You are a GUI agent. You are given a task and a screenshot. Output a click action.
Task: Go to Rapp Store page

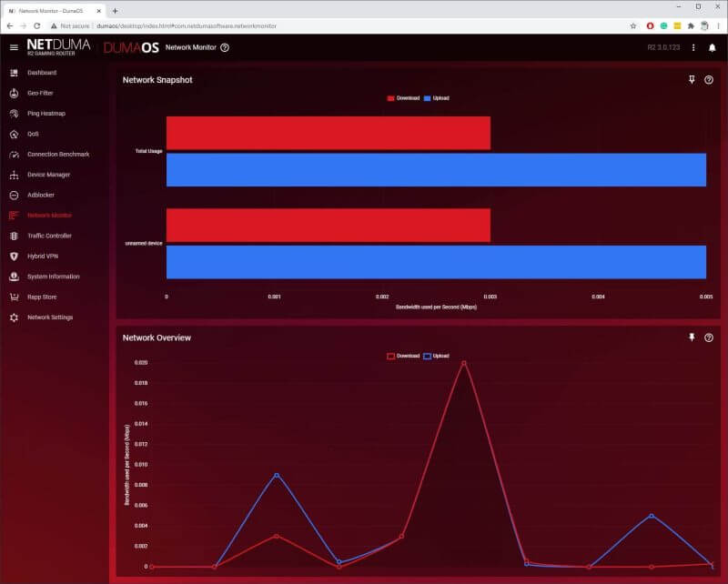(42, 297)
